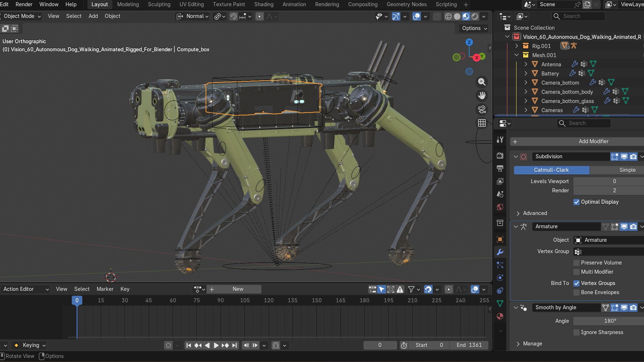Select Catmull-Clark subdivision type
Image resolution: width=644 pixels, height=362 pixels.
click(x=551, y=170)
